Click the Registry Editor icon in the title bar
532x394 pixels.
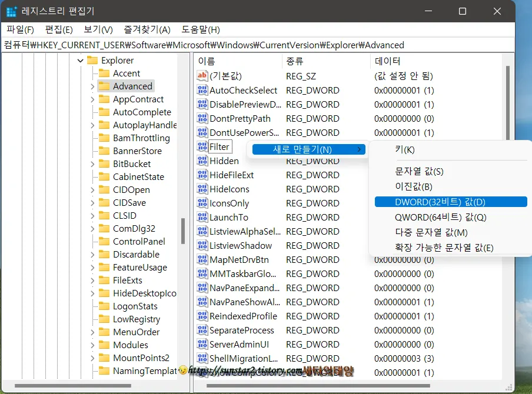[x=12, y=12]
